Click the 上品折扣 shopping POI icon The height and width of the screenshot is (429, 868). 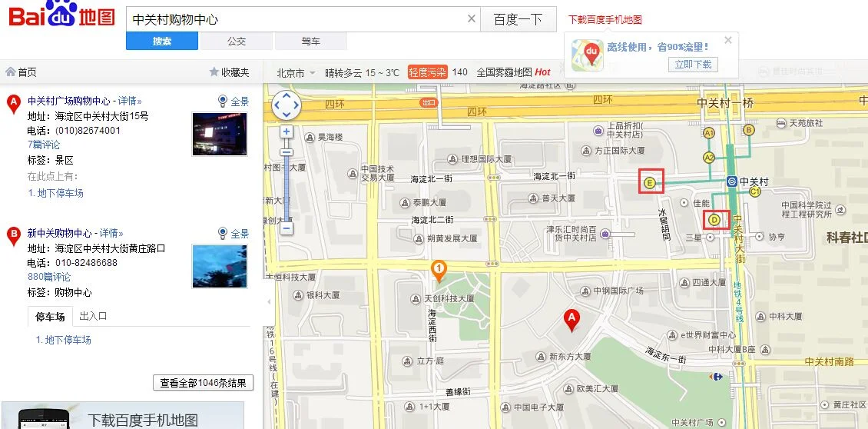point(598,131)
